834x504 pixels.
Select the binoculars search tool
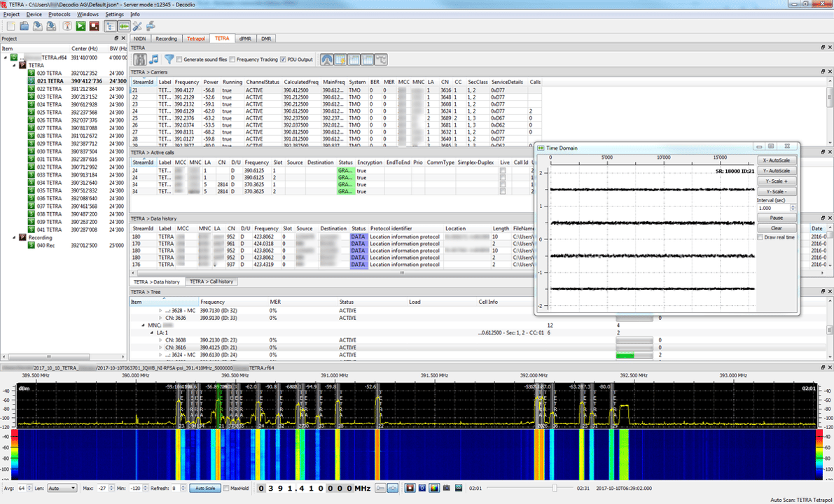(140, 59)
